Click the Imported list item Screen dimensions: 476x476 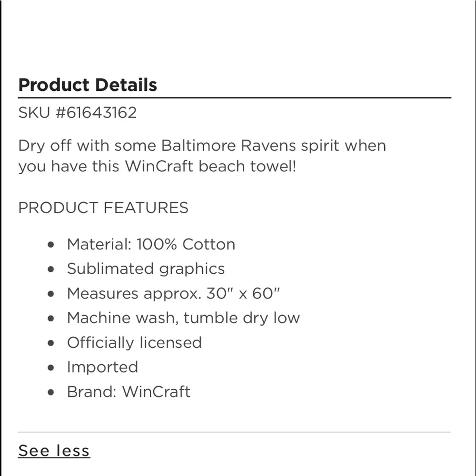(x=102, y=367)
